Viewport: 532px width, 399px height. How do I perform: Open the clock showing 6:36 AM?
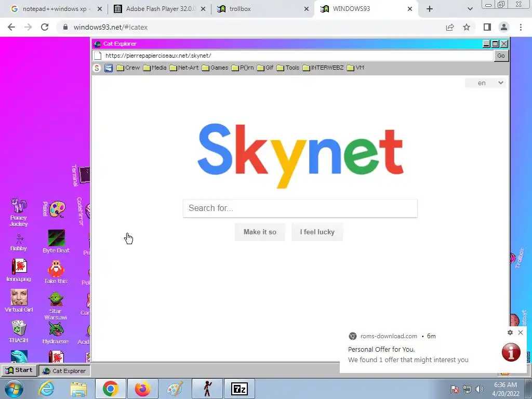click(x=506, y=389)
